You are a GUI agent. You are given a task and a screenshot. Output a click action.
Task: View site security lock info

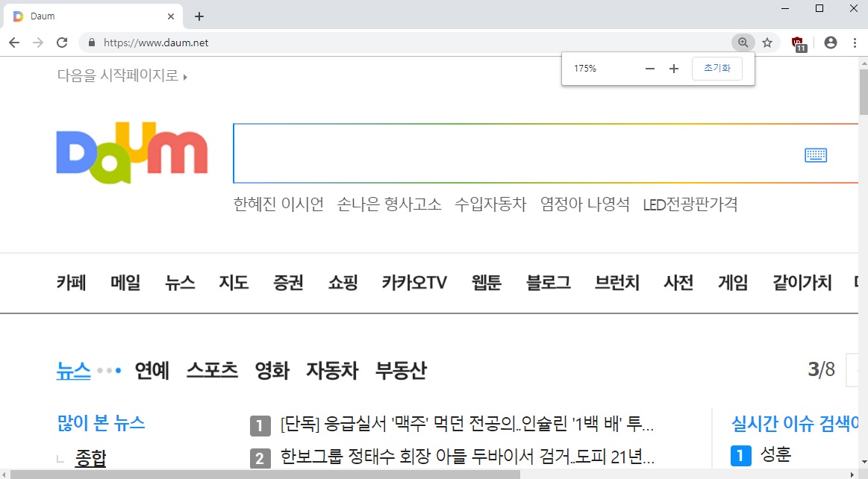[x=92, y=43]
